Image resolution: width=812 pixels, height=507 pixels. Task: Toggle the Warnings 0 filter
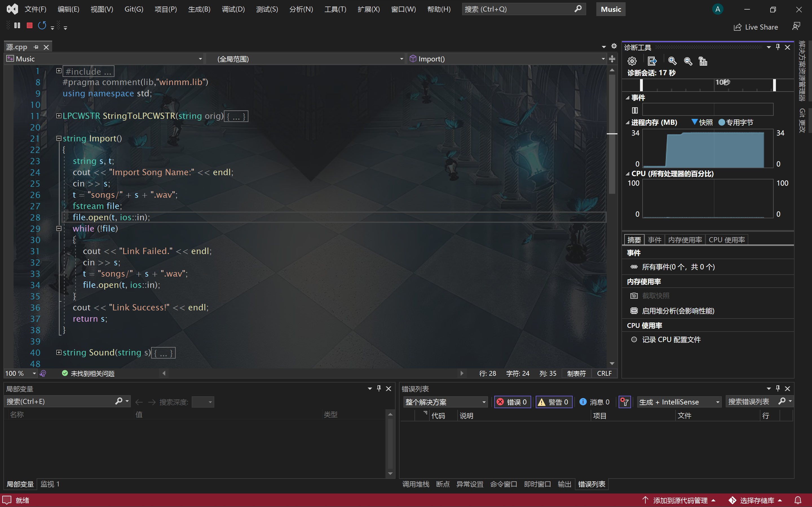(554, 402)
